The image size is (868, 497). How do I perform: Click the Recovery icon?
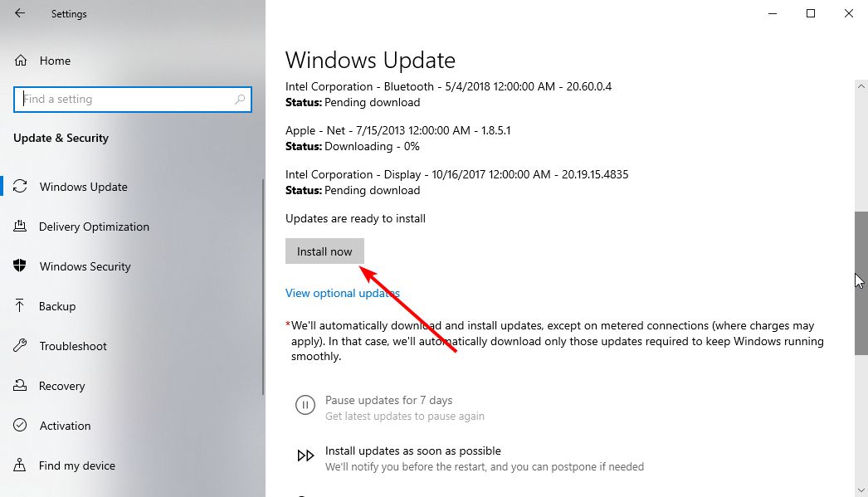[x=20, y=386]
